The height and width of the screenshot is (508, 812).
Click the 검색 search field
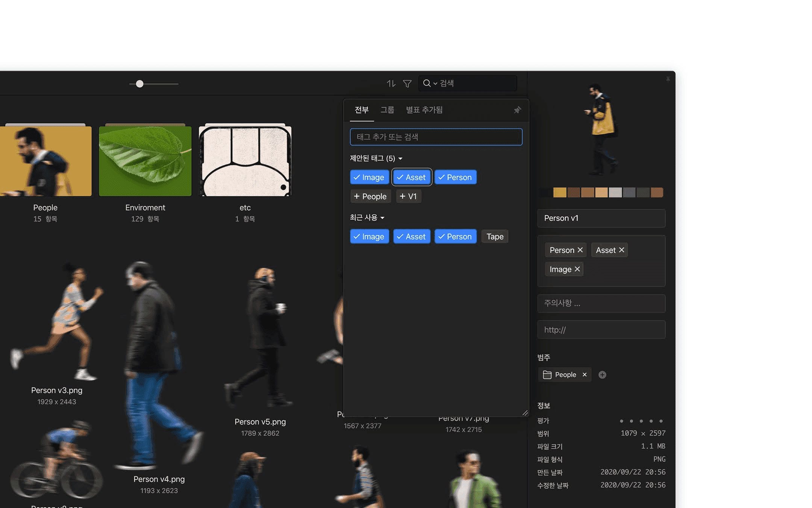pyautogui.click(x=468, y=83)
